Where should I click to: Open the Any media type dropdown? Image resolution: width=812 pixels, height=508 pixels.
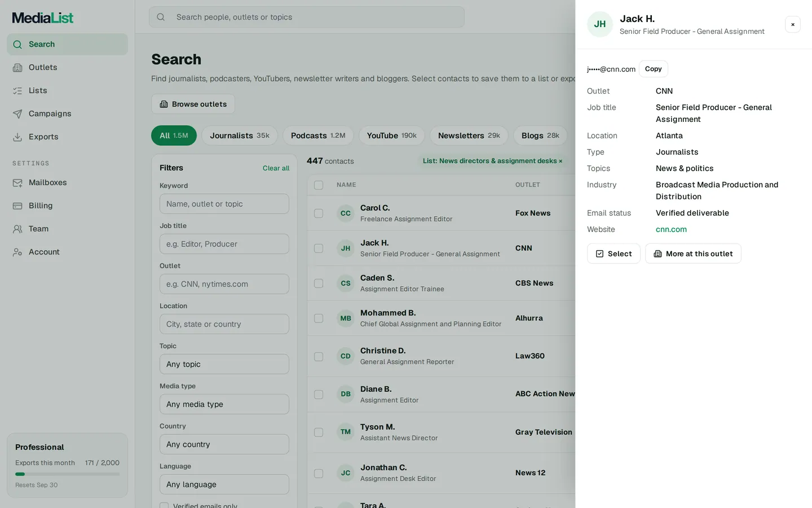[224, 404]
